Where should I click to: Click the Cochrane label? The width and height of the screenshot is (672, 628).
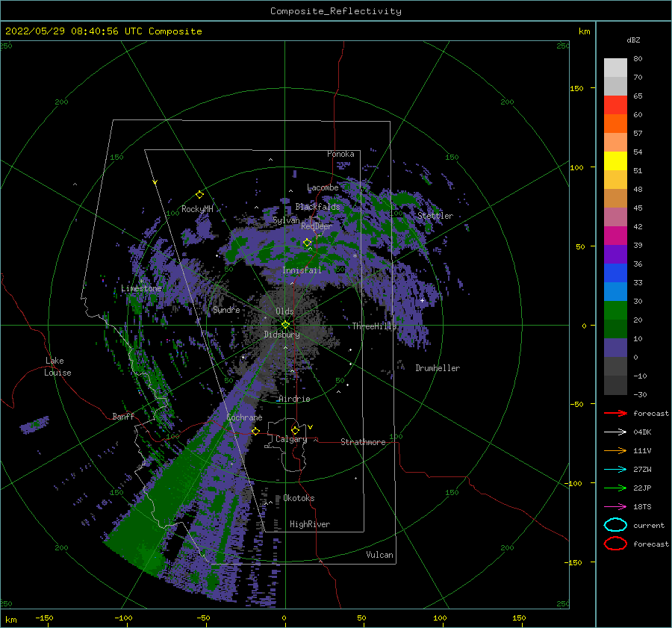click(244, 417)
